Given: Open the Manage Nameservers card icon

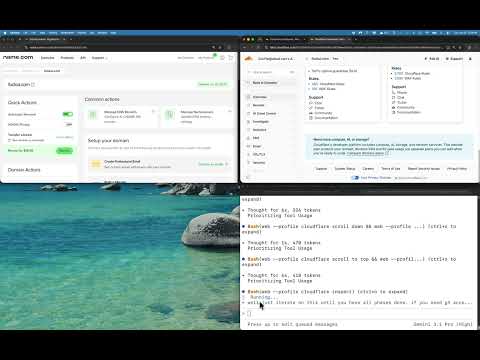Looking at the screenshot, I should [170, 115].
